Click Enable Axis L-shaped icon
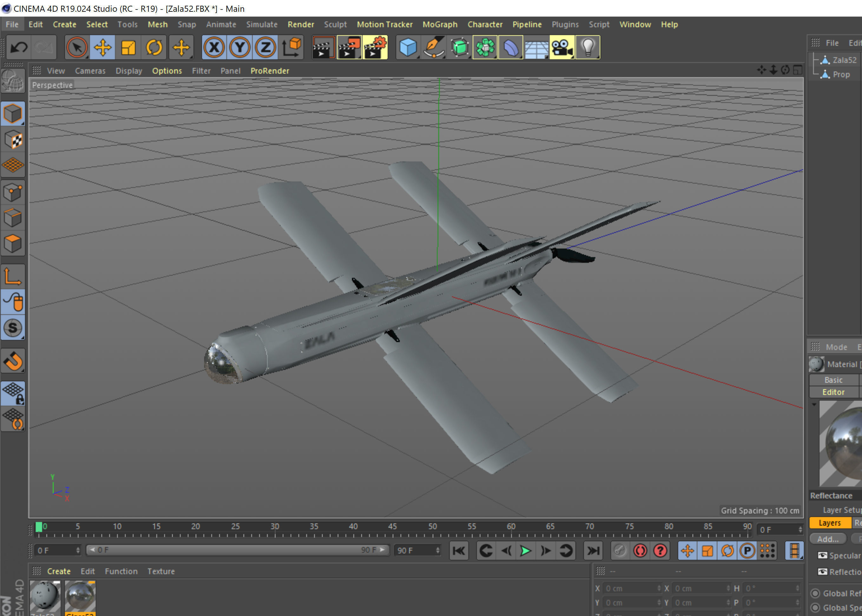Screen dimensions: 862x616 (x=13, y=276)
